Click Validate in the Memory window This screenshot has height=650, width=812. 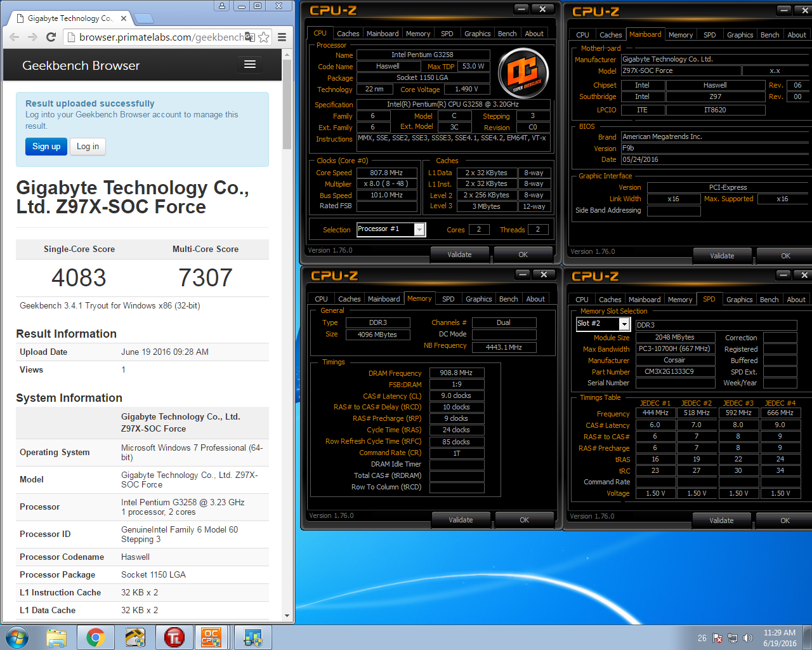tap(461, 520)
